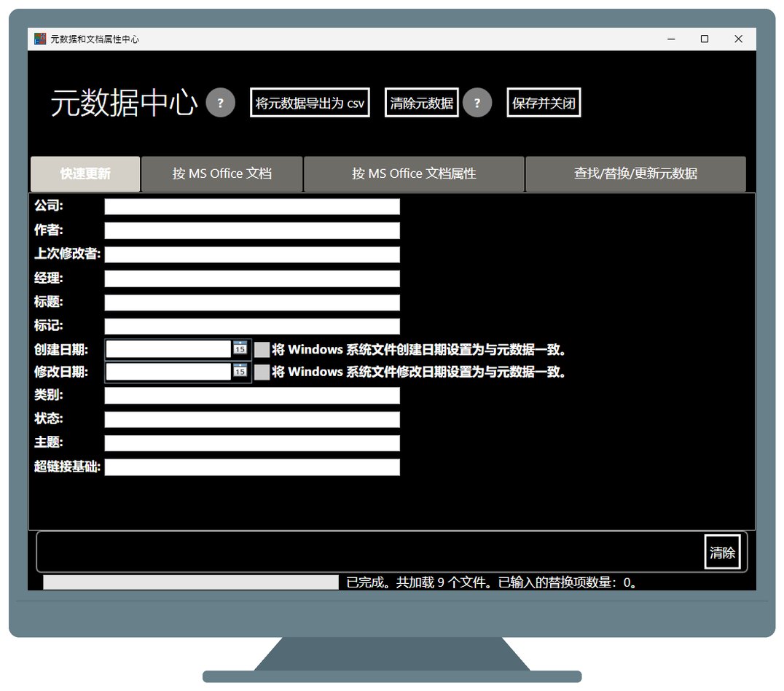This screenshot has height=691, width=784.
Task: Focus the 类别 input field
Action: pos(252,395)
